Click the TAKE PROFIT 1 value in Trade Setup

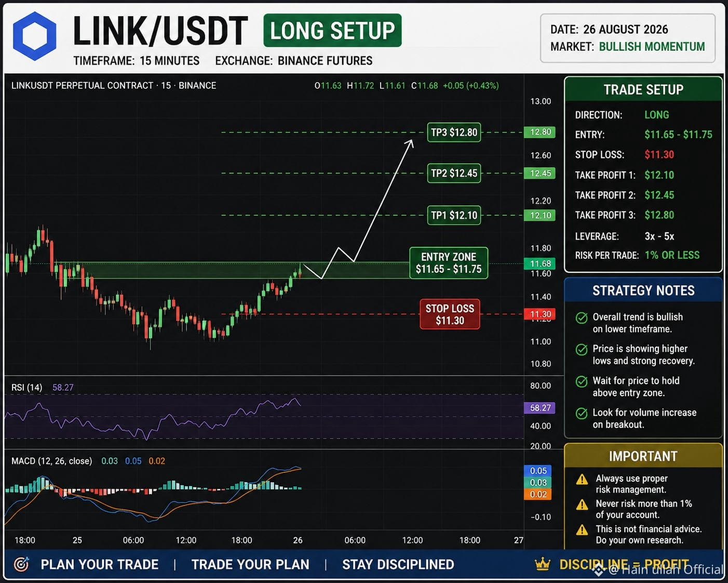659,175
